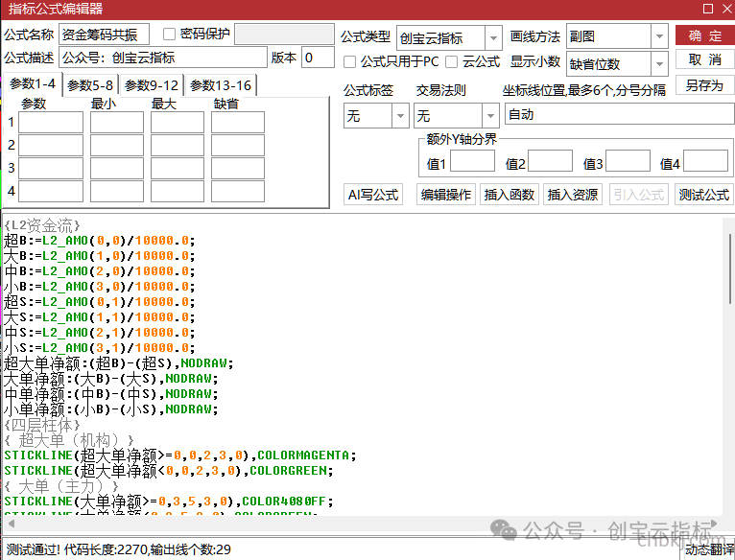Enable the 密码保护 checkbox
Image resolution: width=735 pixels, height=560 pixels.
click(x=169, y=35)
